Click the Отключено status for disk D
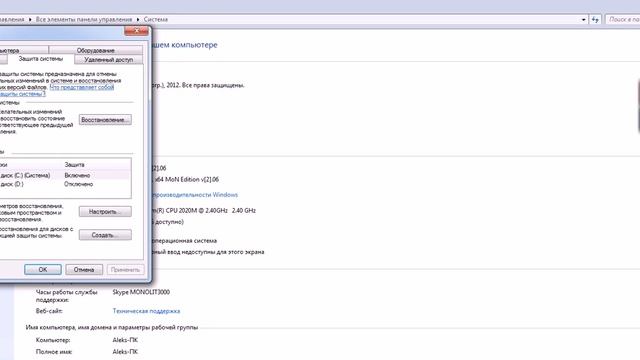This screenshot has height=360, width=640. [78, 184]
